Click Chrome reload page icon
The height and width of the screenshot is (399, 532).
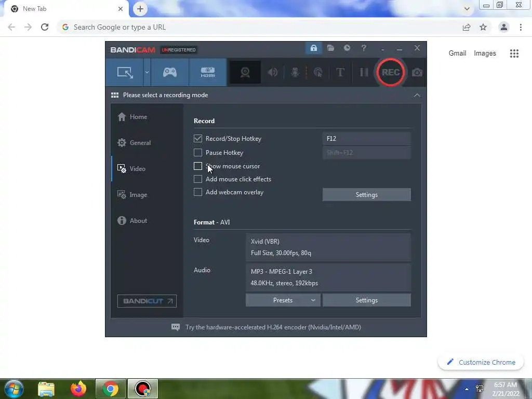tap(45, 27)
